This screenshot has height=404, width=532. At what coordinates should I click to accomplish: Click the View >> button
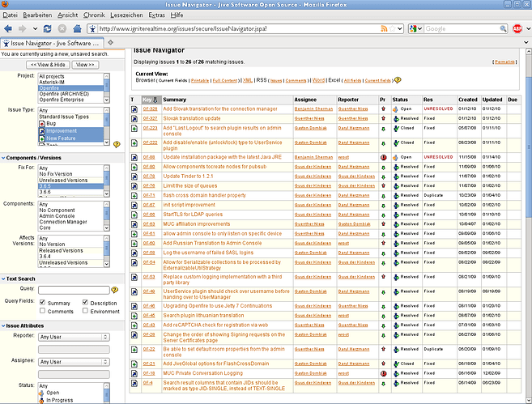(x=85, y=65)
